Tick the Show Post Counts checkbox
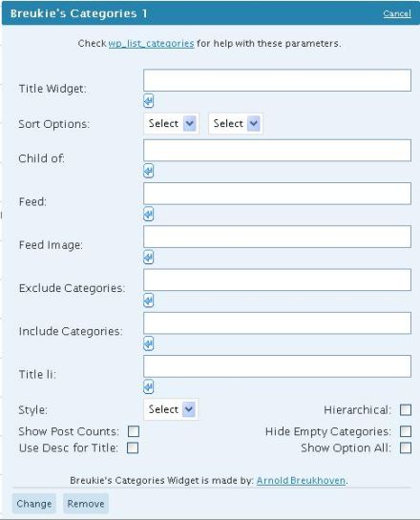The image size is (420, 520). point(134,431)
